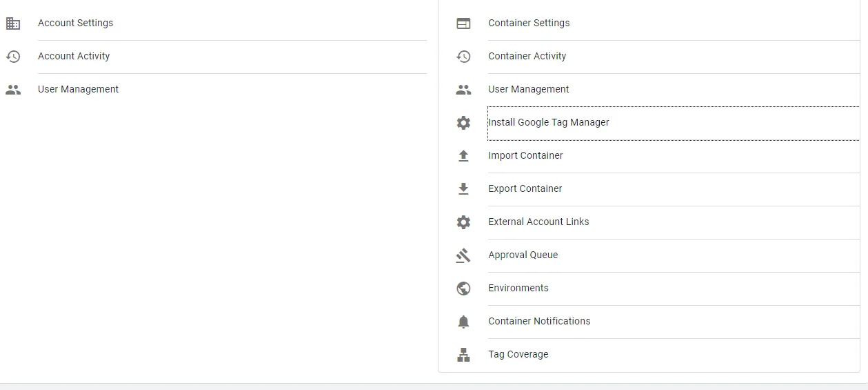Open the Account Settings text link
868x390 pixels.
click(x=75, y=23)
